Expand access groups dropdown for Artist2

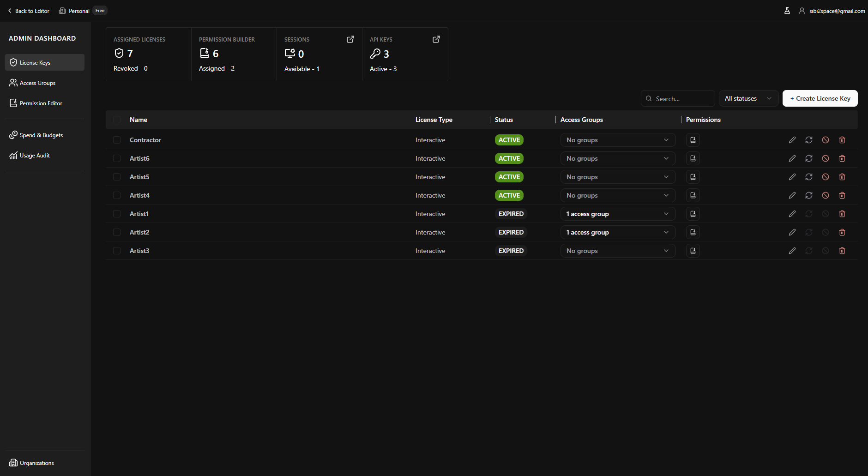pyautogui.click(x=618, y=232)
